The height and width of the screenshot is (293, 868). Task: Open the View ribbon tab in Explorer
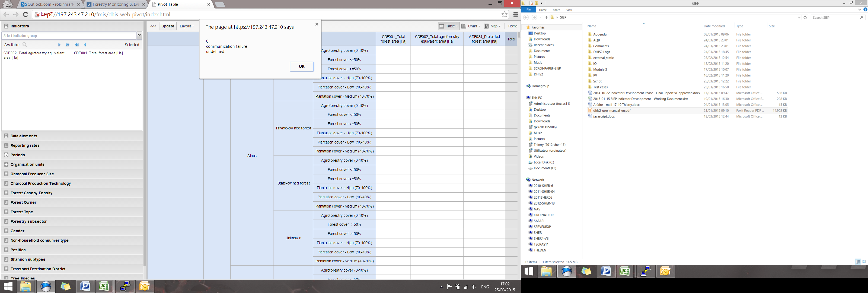point(569,10)
